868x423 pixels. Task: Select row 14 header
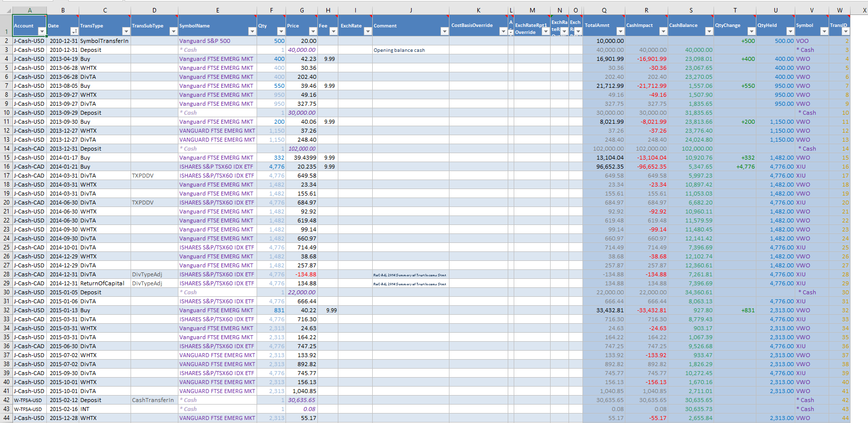coord(6,149)
